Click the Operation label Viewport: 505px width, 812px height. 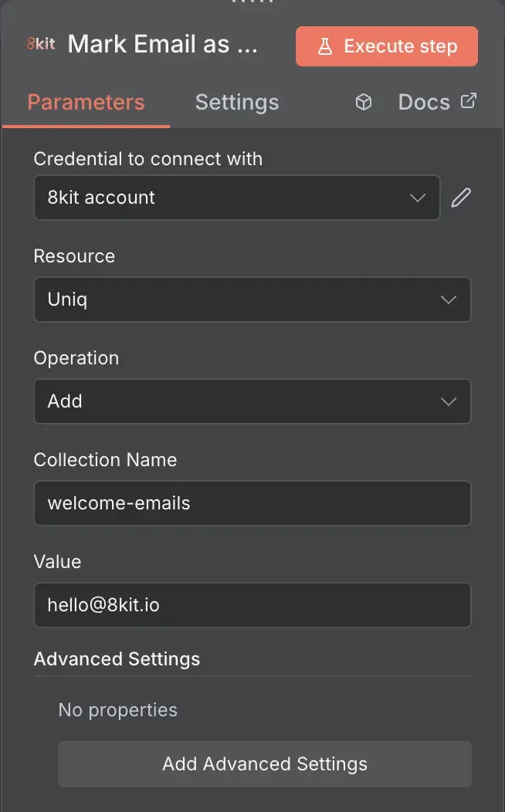tap(76, 358)
